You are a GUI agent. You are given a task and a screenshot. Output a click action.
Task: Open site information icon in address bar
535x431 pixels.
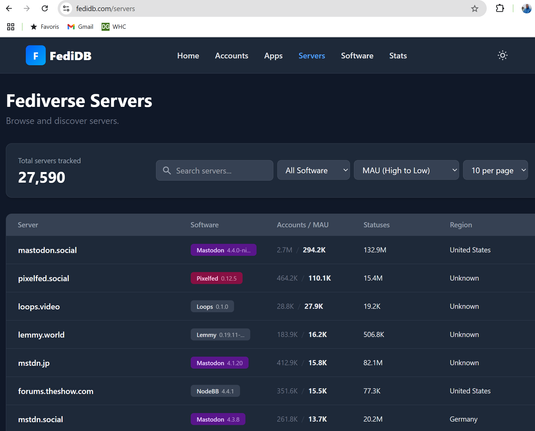66,9
